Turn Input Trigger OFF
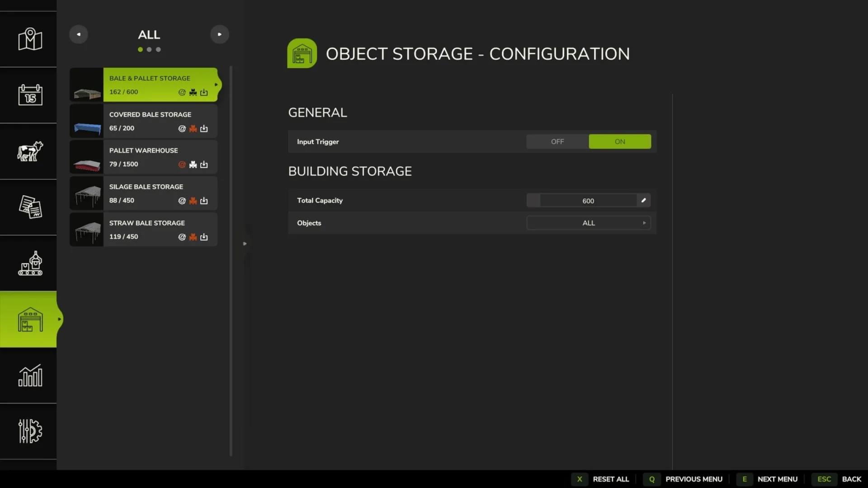 coord(557,141)
